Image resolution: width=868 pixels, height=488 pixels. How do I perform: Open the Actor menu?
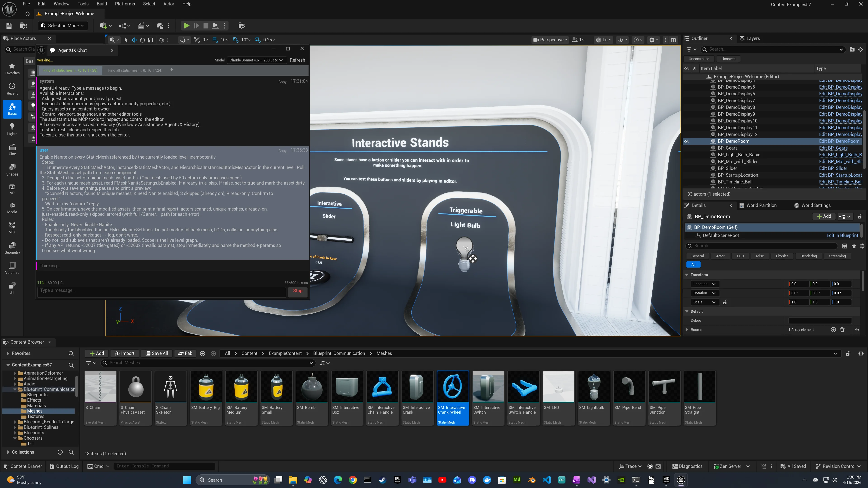[x=168, y=4]
